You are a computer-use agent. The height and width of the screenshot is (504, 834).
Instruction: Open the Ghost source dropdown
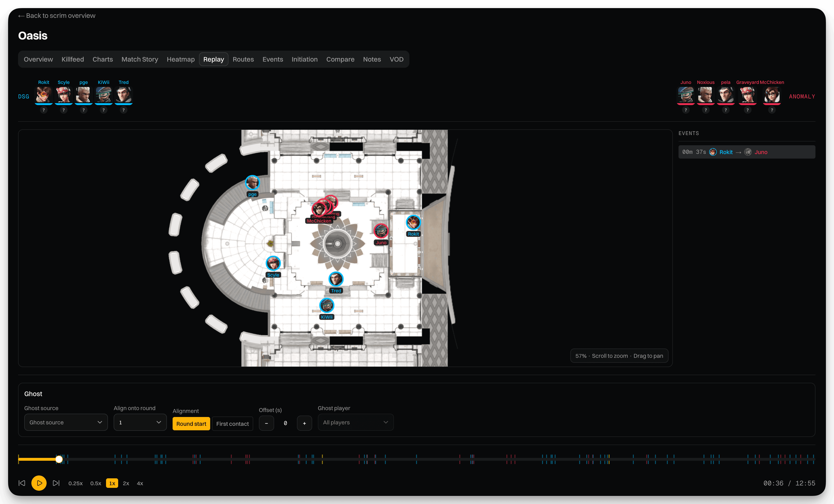[66, 422]
